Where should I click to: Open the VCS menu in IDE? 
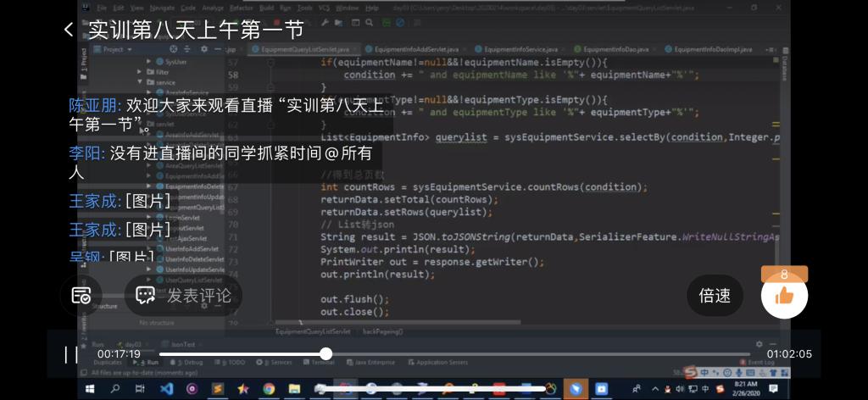pyautogui.click(x=324, y=8)
